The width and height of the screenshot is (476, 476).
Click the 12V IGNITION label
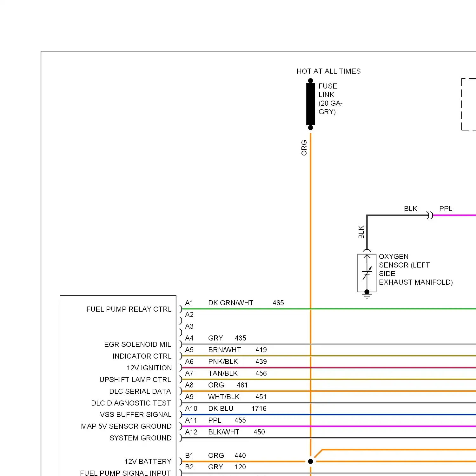(149, 368)
